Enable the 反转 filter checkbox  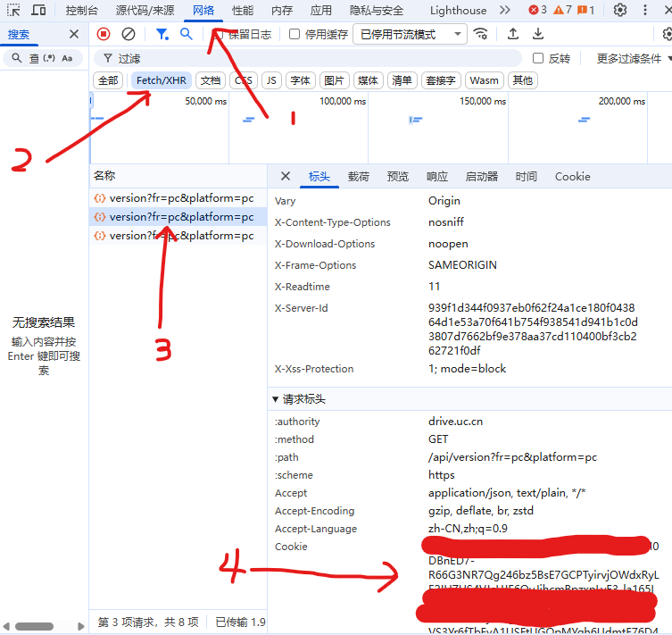pos(538,58)
